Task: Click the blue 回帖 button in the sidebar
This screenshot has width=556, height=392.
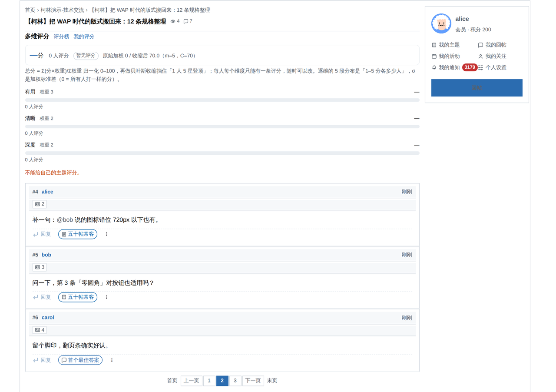Action: click(477, 88)
